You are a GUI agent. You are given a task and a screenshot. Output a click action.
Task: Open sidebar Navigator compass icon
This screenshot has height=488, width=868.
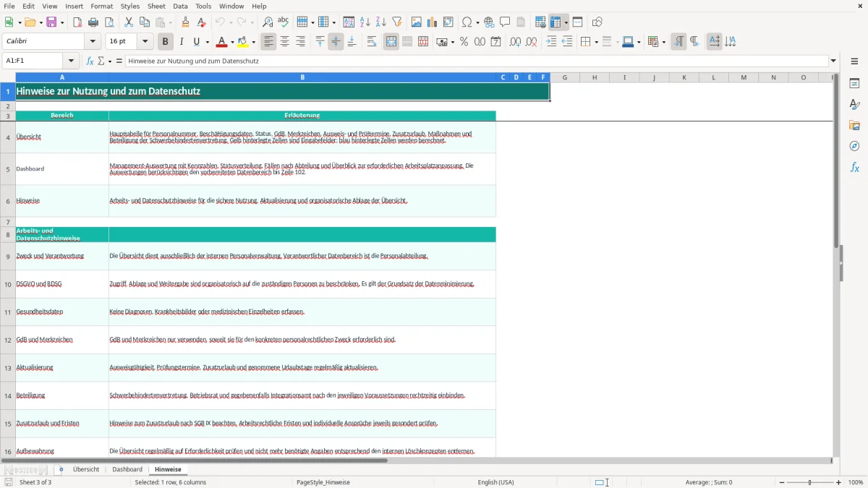tap(854, 146)
